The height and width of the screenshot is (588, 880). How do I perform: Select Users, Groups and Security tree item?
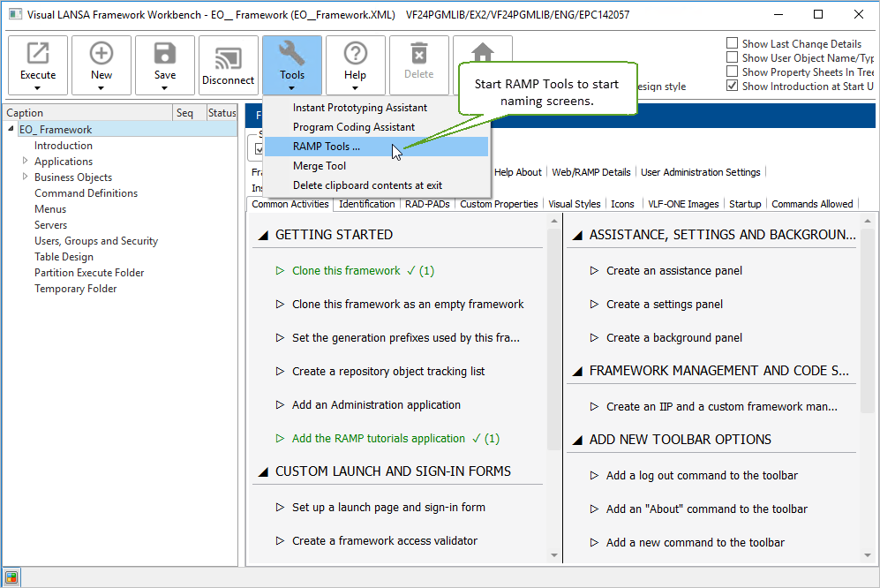96,241
